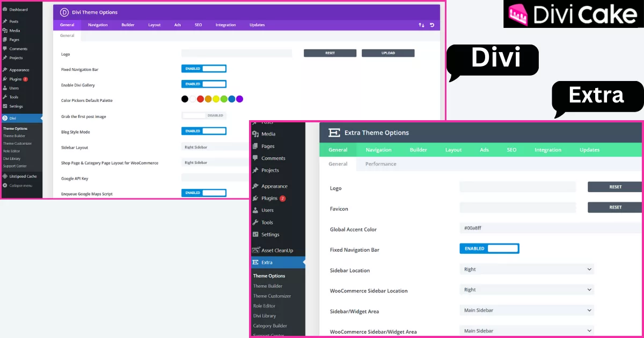Enable Grab the first post image switch

[204, 115]
